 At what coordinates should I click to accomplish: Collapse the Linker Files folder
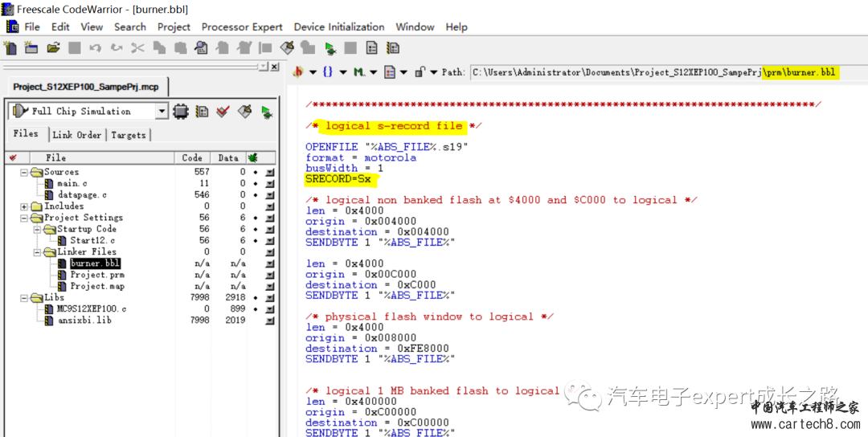37,251
